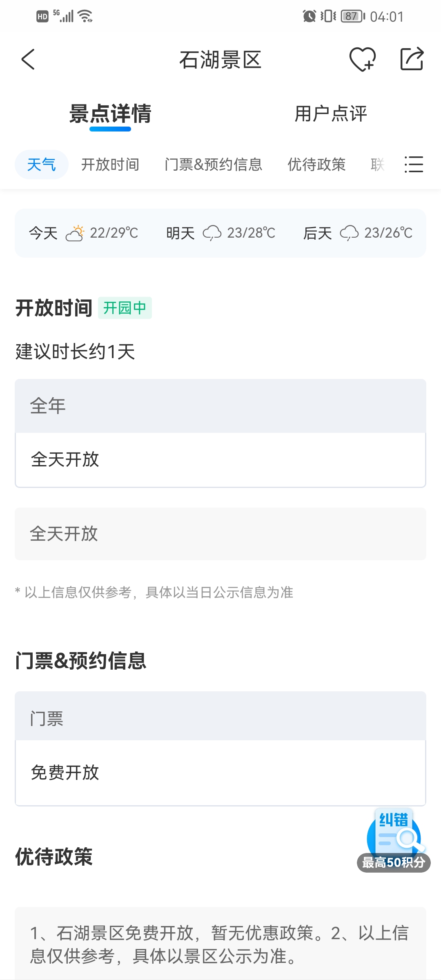This screenshot has width=441, height=980.
Task: Tap the 门票 ticket row header
Action: pyautogui.click(x=220, y=718)
